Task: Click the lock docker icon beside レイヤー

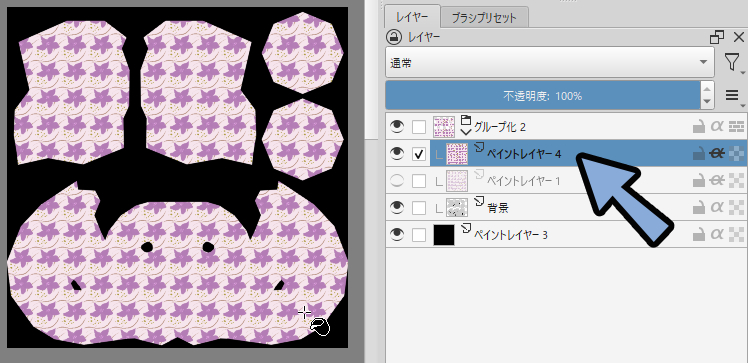Action: (394, 37)
